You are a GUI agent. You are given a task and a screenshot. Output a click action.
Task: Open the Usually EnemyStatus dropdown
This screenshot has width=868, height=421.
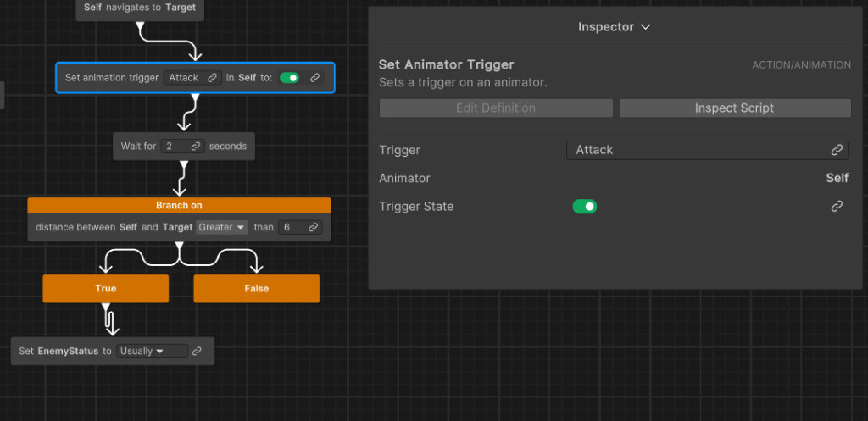click(142, 351)
